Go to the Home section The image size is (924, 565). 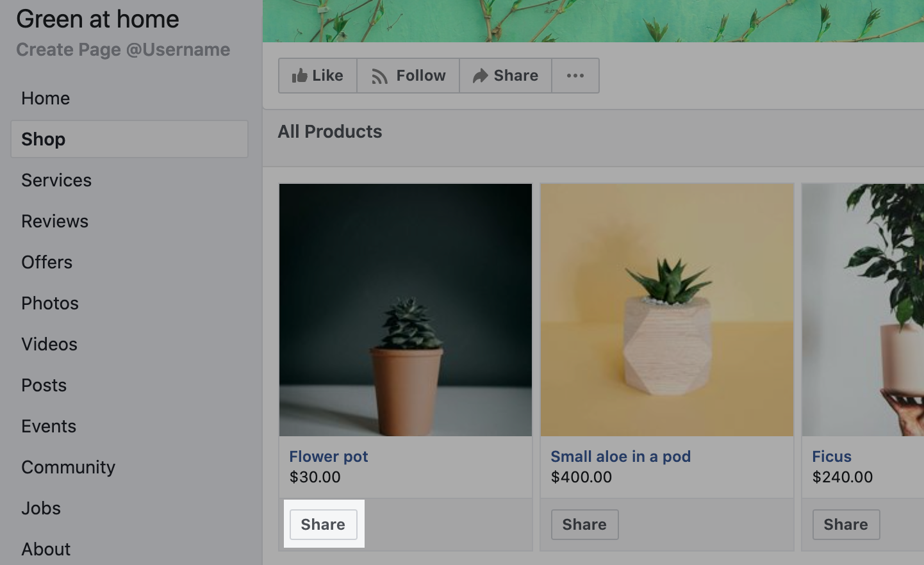(x=45, y=98)
